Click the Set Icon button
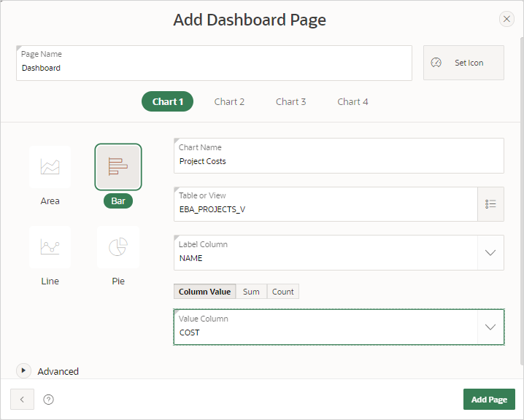Viewport: 524px width, 420px height. (463, 63)
